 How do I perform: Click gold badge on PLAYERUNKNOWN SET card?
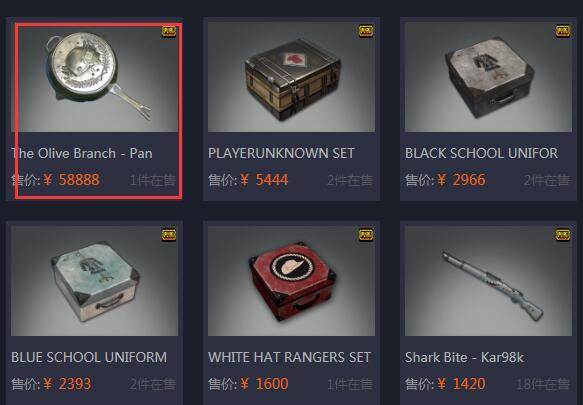(x=366, y=31)
